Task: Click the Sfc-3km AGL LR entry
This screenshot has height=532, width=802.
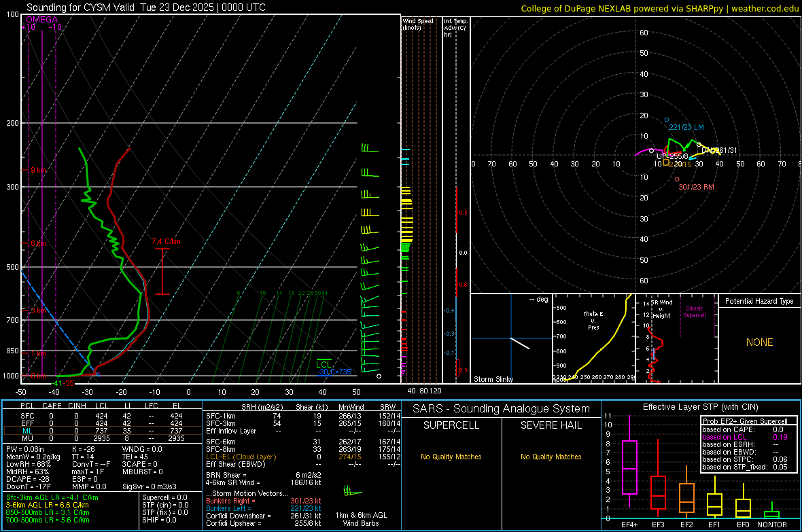Action: pos(52,498)
